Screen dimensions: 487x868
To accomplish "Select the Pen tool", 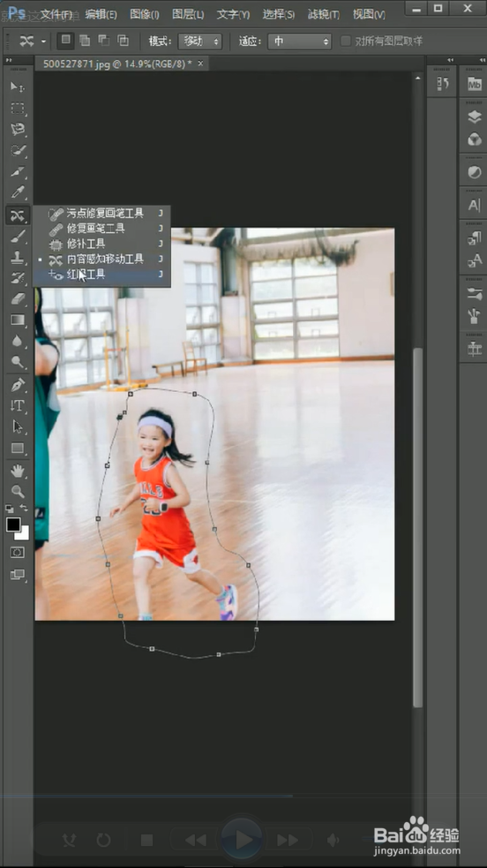I will (x=18, y=384).
